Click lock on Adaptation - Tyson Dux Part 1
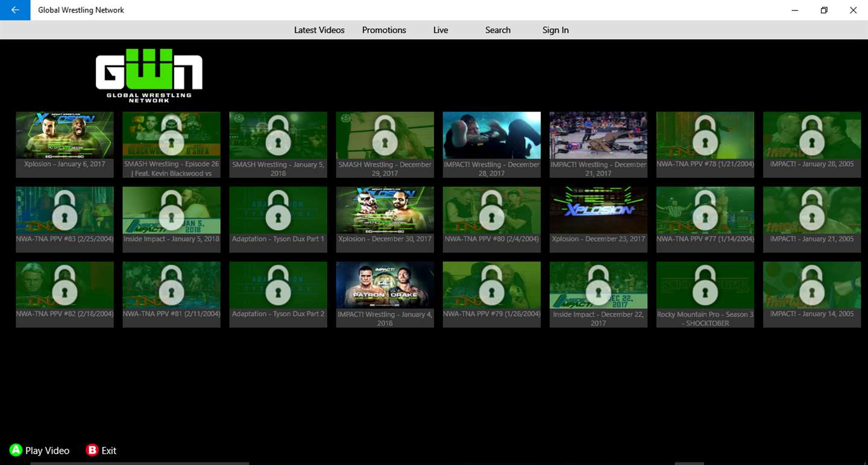The height and width of the screenshot is (465, 868). 278,209
